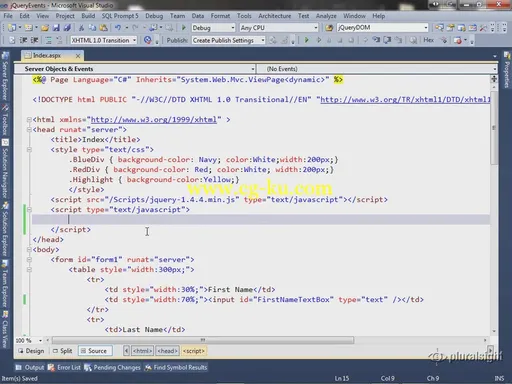Click the New Project toolbar icon
512x384 pixels.
tap(12, 28)
